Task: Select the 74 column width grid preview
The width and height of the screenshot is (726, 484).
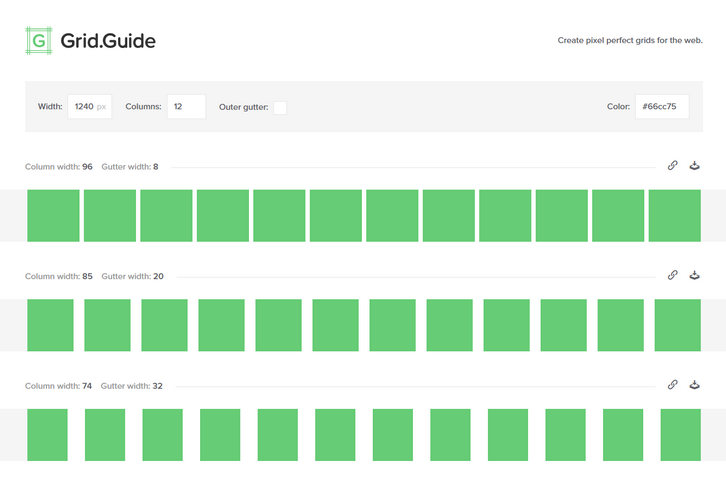Action: pos(363,435)
